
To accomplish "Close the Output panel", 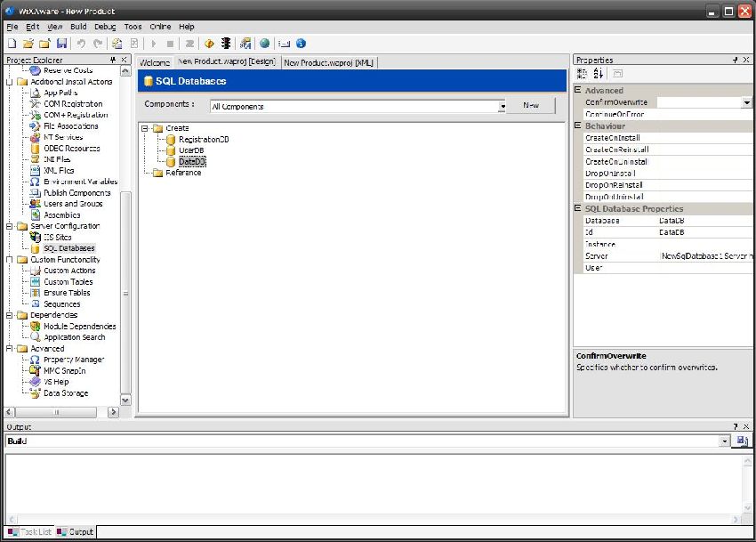I will point(746,426).
